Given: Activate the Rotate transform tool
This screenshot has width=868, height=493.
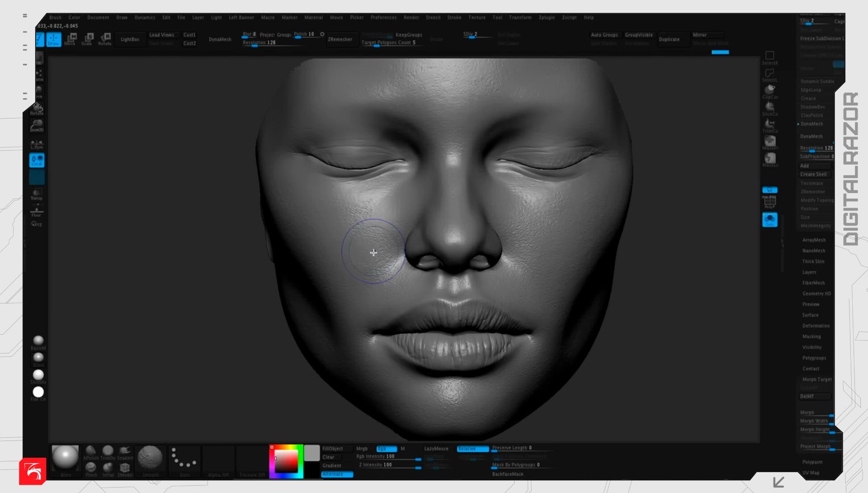Looking at the screenshot, I should click(105, 39).
